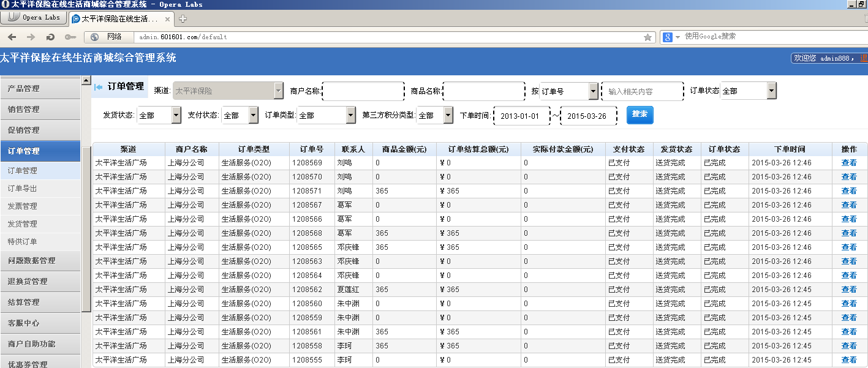Click 查看 for order 1208555
Image resolution: width=868 pixels, height=368 pixels.
point(849,360)
